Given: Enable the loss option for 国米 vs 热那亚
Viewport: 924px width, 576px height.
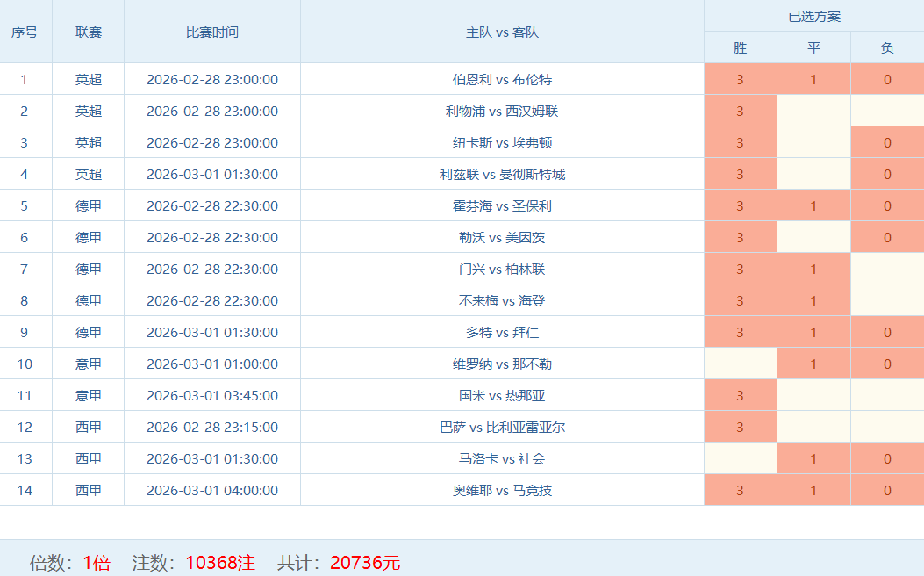Looking at the screenshot, I should [887, 396].
